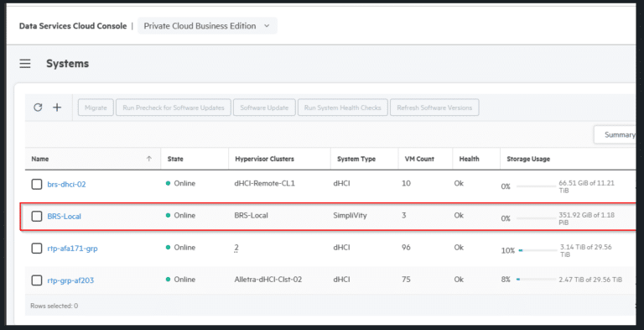Select the brs-dhci-02 checkbox
Viewport: 644px width, 330px height.
(x=37, y=185)
